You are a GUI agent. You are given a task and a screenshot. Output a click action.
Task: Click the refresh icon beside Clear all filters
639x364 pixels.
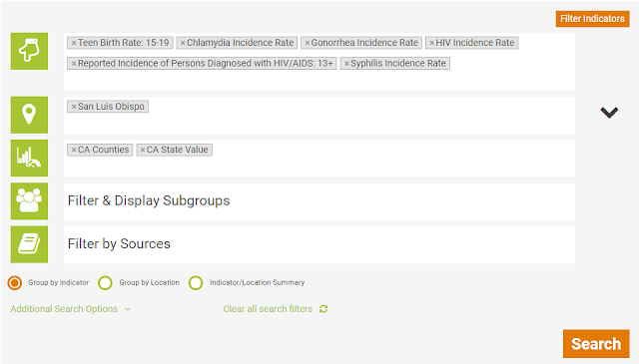323,309
